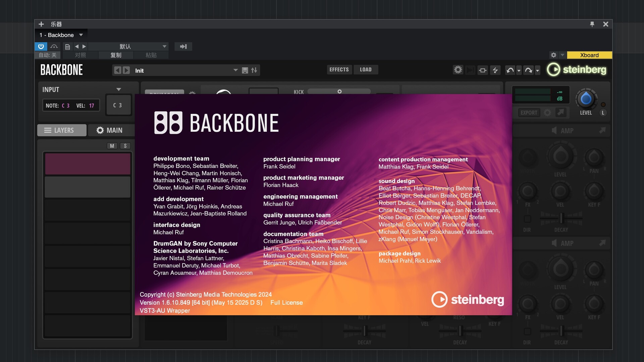Click the arrow icon in lower AMP header
This screenshot has height=362, width=644.
coord(602,243)
